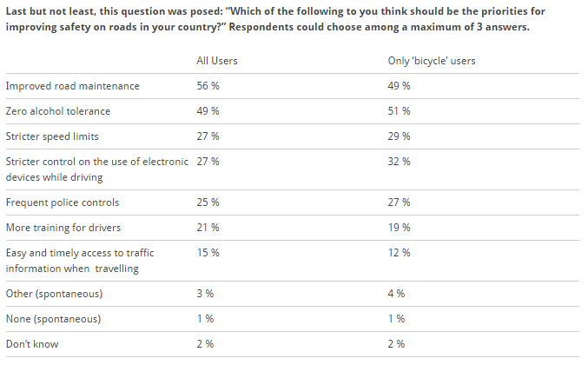Screen dimensions: 588x365
Task: Click the 25 % value for police controls
Action: pyautogui.click(x=208, y=202)
